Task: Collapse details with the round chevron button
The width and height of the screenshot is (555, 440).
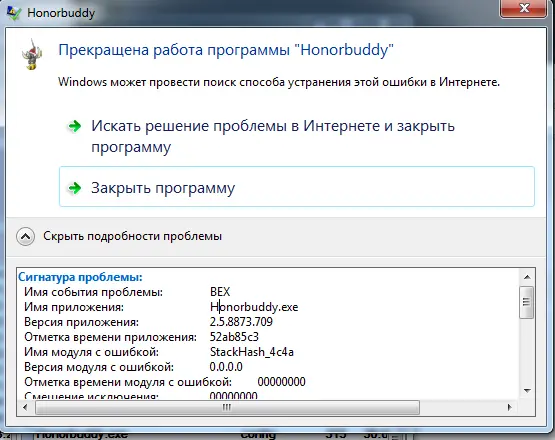Action: click(25, 236)
